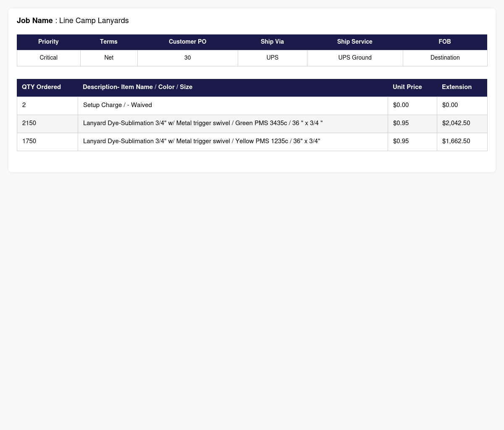This screenshot has height=430, width=504.
Task: Click the Job Name label
Action: click(35, 21)
